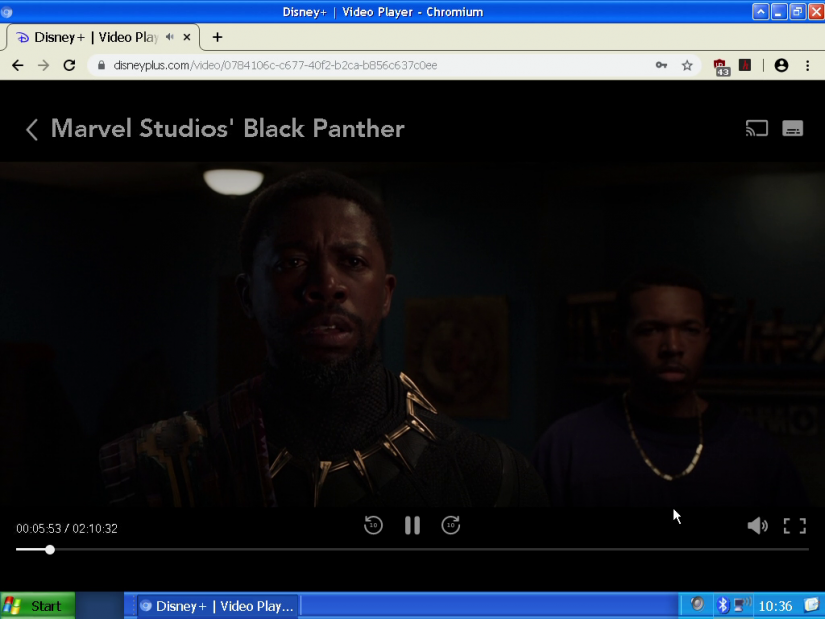Open the Windows Start menu
825x619 pixels.
click(37, 606)
